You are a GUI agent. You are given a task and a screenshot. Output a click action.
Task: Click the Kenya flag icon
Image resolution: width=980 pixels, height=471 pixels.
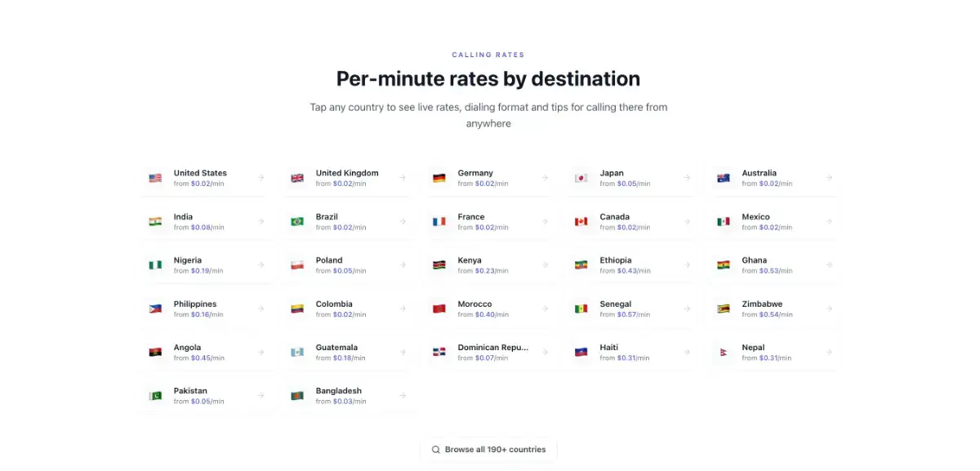point(439,265)
